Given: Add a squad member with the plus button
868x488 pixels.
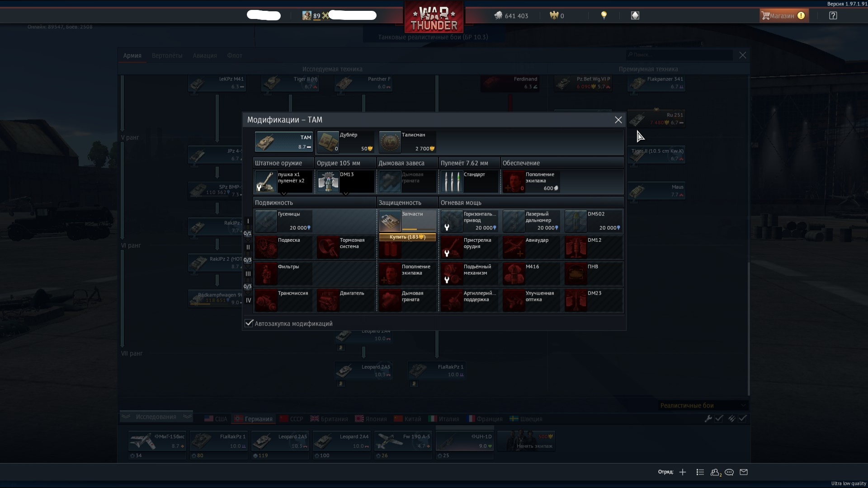Looking at the screenshot, I should 683,472.
